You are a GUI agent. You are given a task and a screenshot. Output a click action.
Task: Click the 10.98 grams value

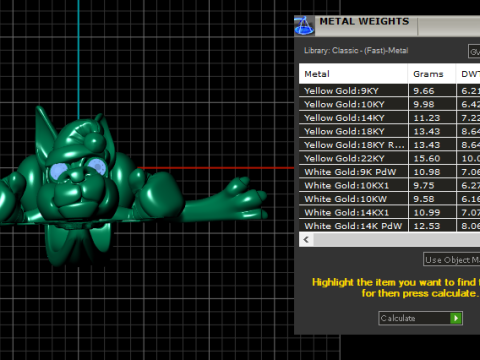(427, 172)
